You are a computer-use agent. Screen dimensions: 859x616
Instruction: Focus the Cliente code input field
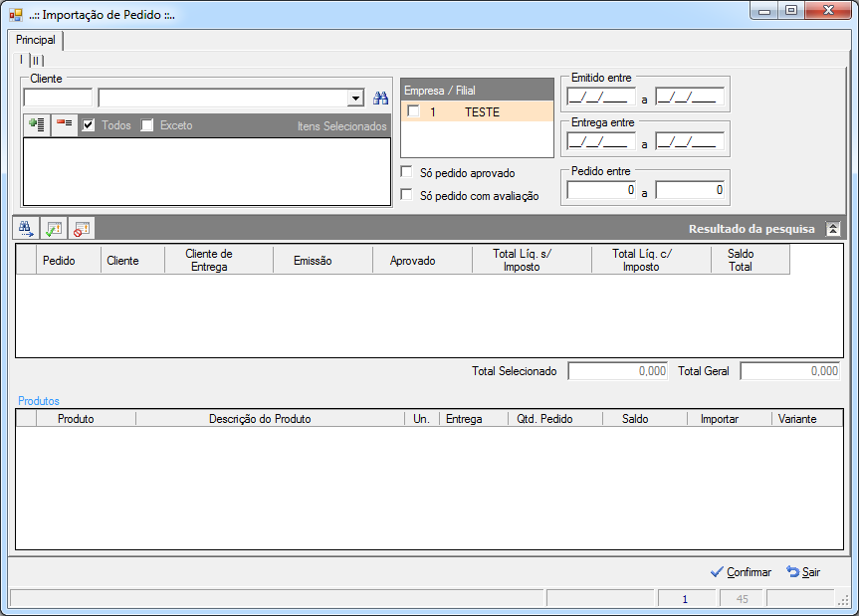(x=58, y=98)
